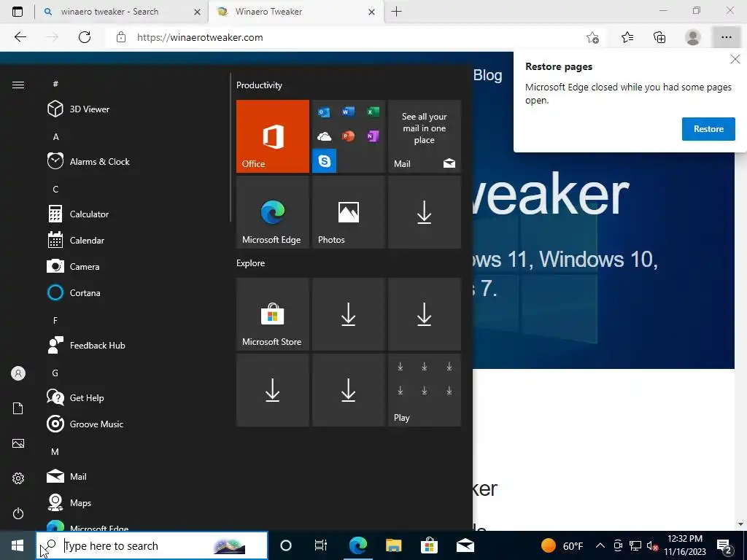Open Cortana circle on the taskbar
747x560 pixels.
[286, 545]
